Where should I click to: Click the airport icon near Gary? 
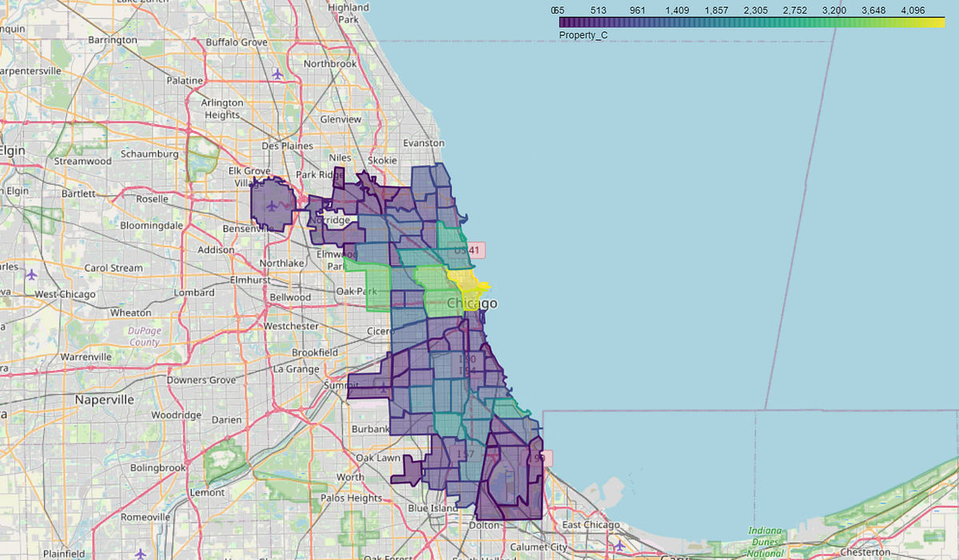click(620, 546)
